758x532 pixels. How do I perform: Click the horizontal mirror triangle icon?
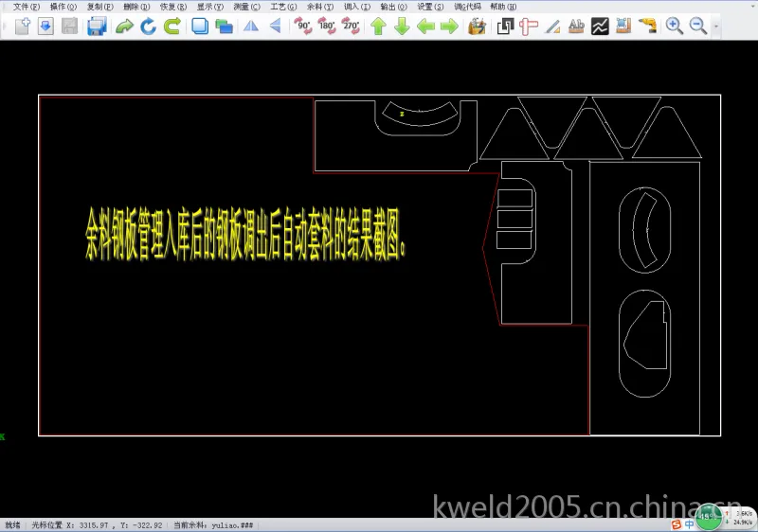point(251,26)
